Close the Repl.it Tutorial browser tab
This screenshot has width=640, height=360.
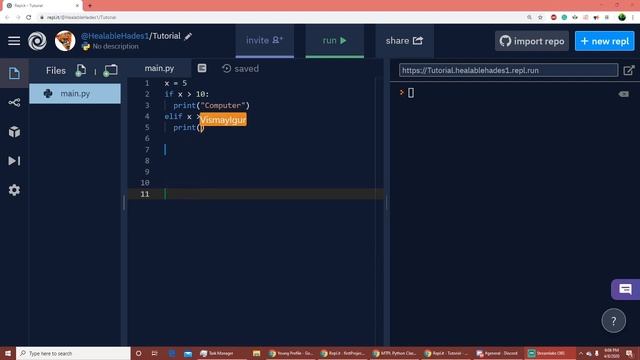77,6
